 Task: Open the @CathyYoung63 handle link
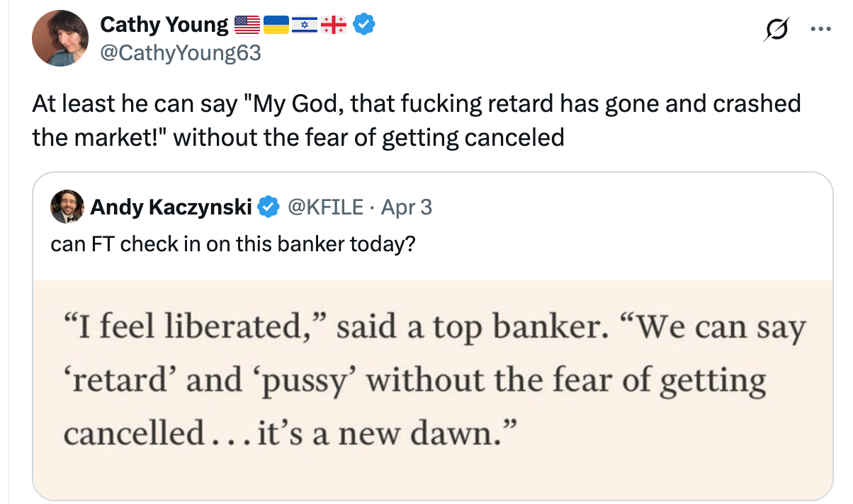[181, 53]
